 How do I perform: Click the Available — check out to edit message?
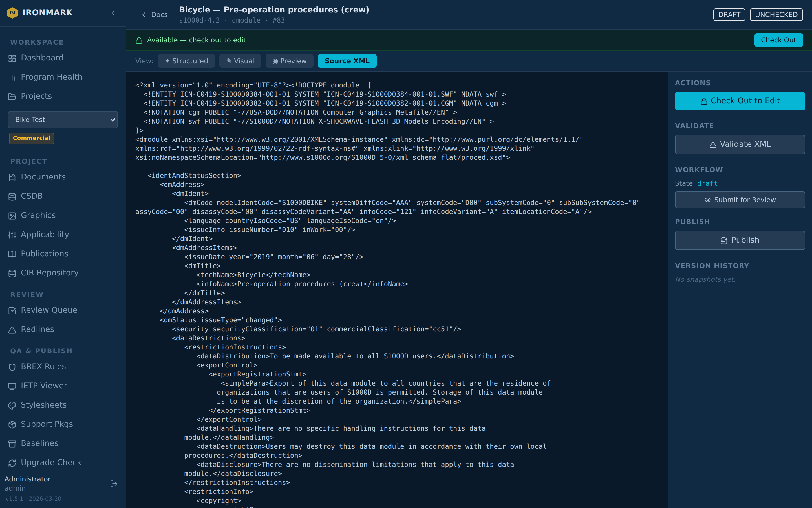click(x=196, y=40)
